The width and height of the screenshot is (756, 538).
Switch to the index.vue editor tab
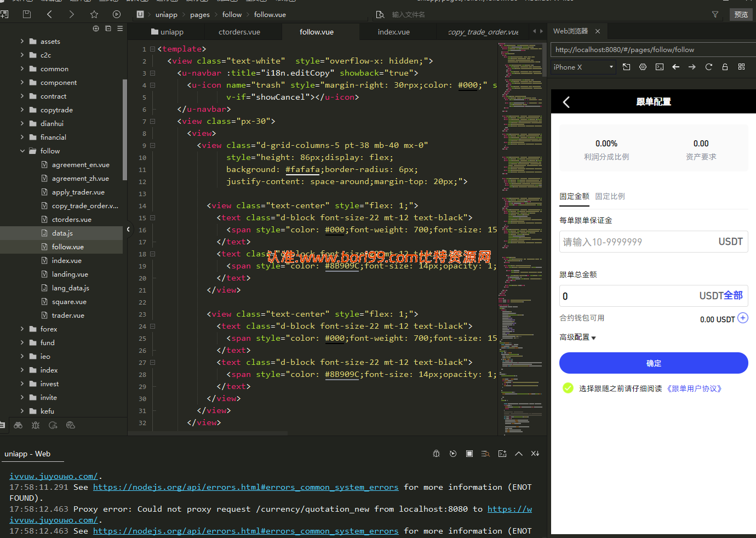pos(394,32)
